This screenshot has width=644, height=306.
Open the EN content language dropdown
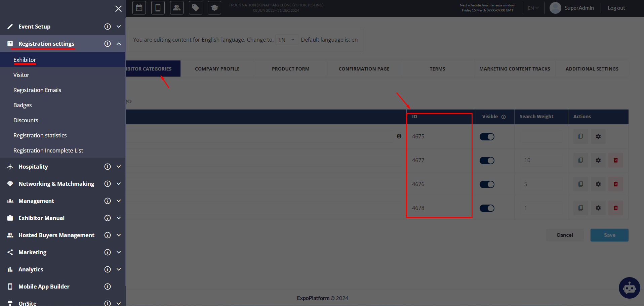287,40
